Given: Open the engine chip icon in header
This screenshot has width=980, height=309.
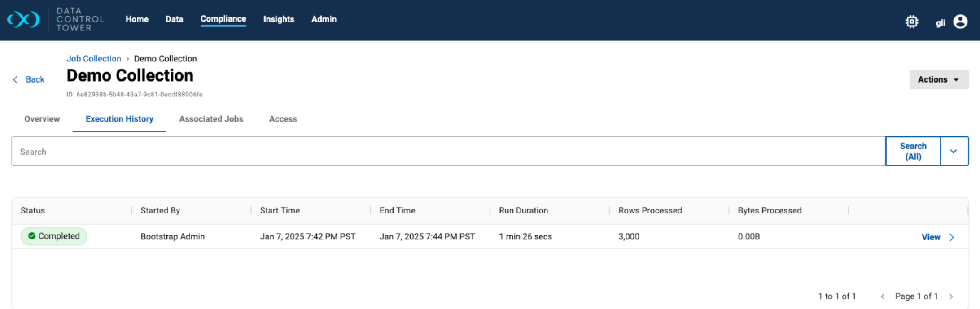Looking at the screenshot, I should point(911,22).
